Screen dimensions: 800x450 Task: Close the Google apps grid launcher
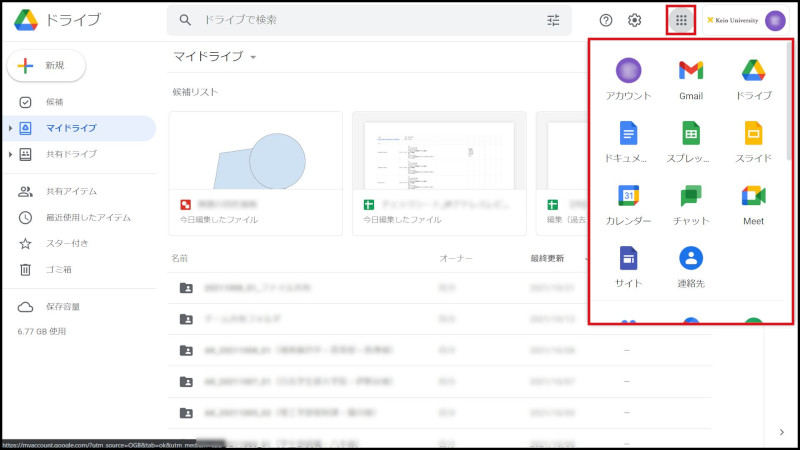click(x=681, y=20)
